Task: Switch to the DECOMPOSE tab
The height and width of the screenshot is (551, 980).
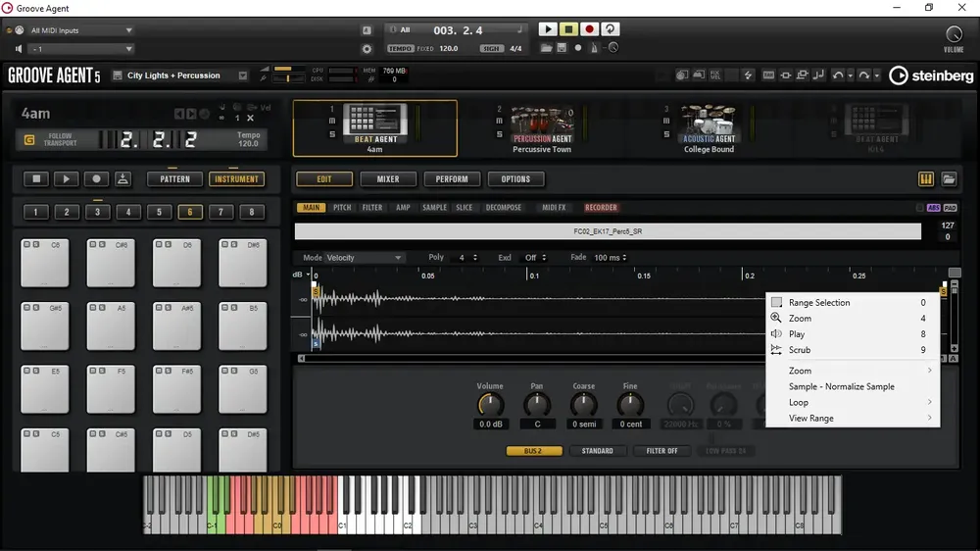Action: tap(503, 208)
